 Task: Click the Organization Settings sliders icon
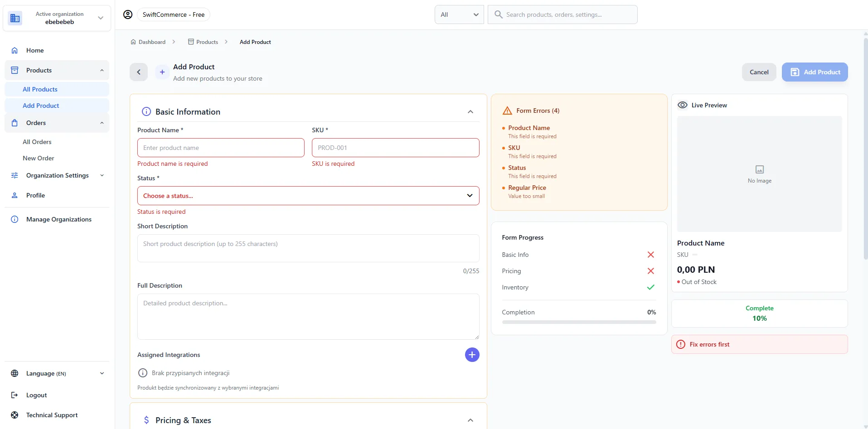coord(15,175)
